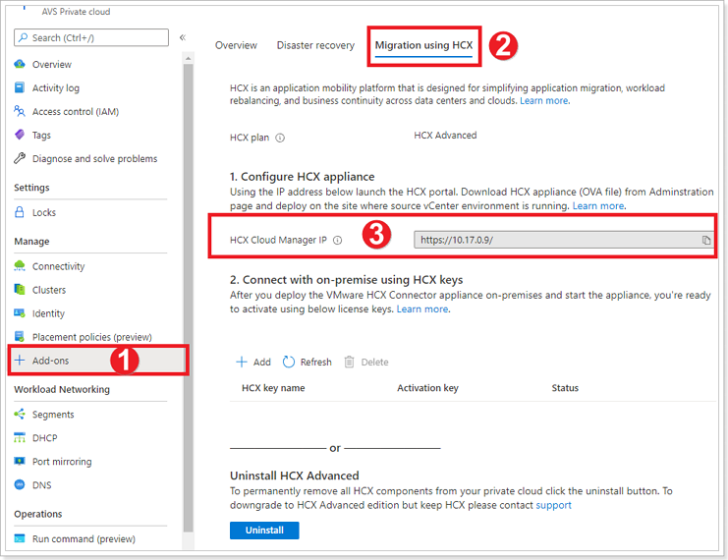This screenshot has width=728, height=560.
Task: Click the HCX key name column header
Action: tap(273, 388)
